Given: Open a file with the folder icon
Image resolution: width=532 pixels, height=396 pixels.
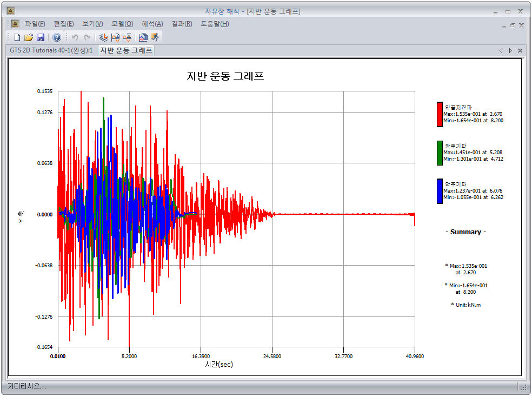Looking at the screenshot, I should pos(29,37).
